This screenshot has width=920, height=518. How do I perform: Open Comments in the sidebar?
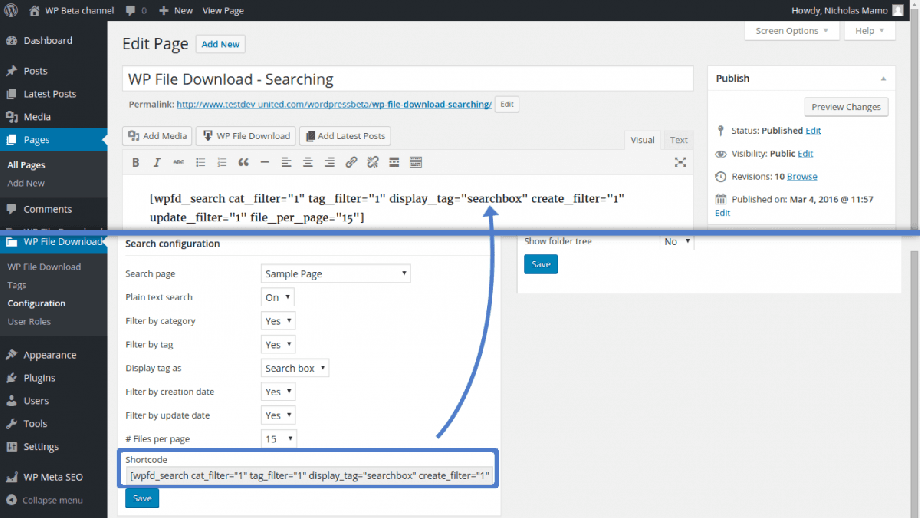click(x=48, y=209)
